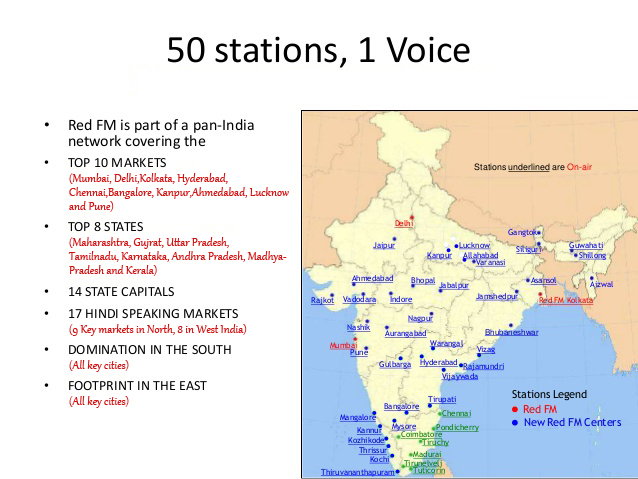
Task: Click the Jaipur station label
Action: point(384,245)
